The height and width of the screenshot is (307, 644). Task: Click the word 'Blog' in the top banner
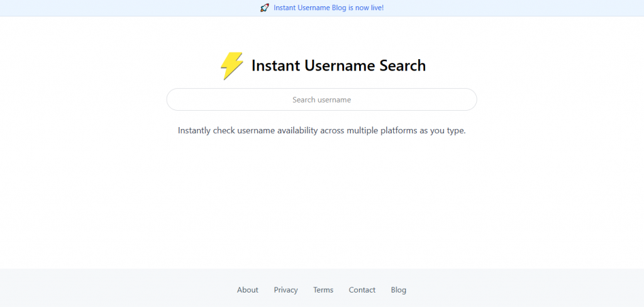339,8
